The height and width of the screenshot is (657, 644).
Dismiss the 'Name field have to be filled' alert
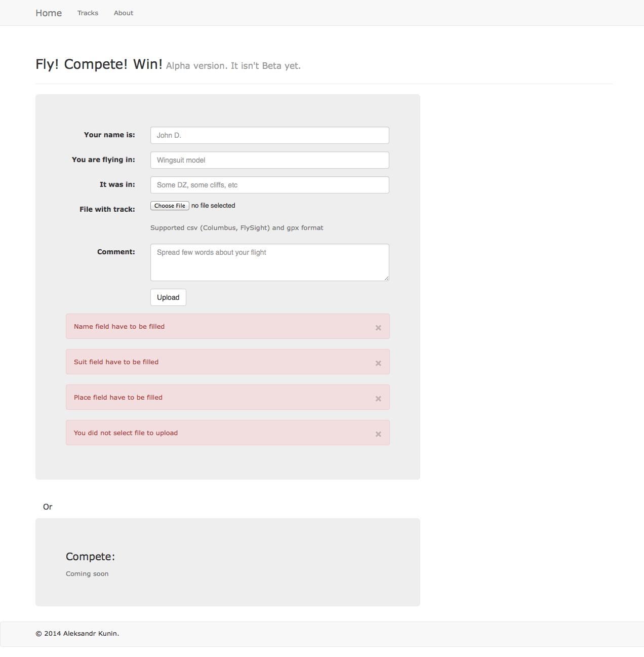pos(378,328)
